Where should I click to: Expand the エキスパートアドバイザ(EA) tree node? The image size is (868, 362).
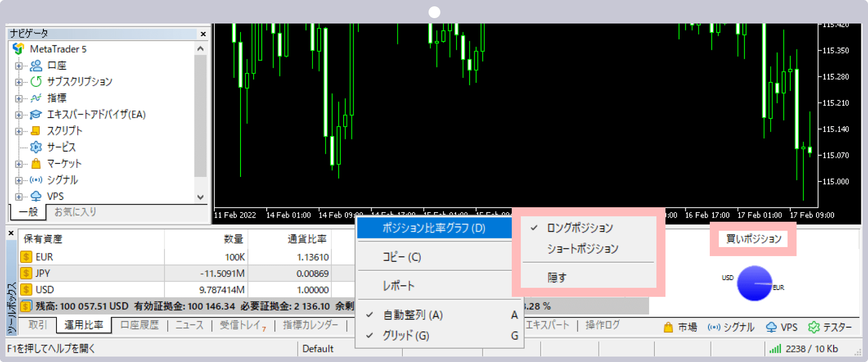pyautogui.click(x=19, y=115)
